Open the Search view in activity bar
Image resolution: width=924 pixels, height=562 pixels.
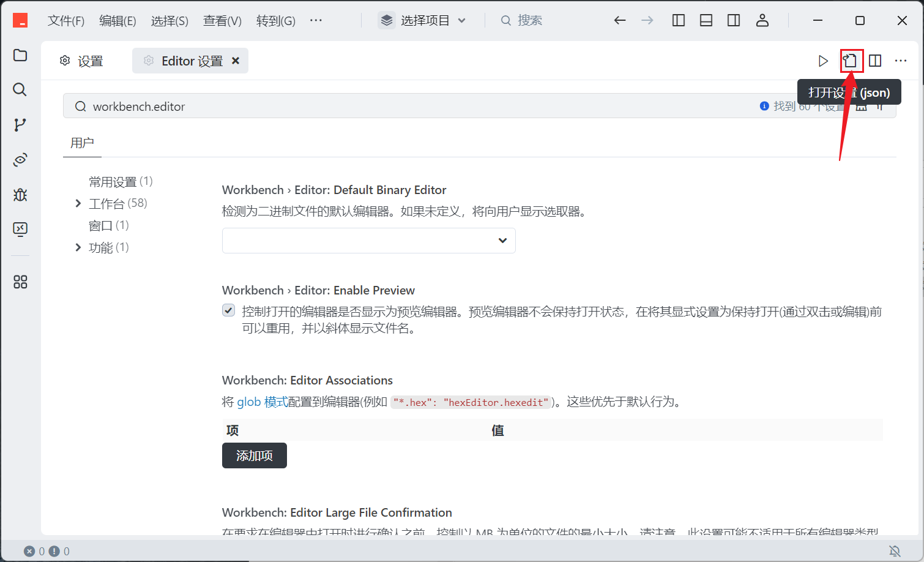[20, 90]
